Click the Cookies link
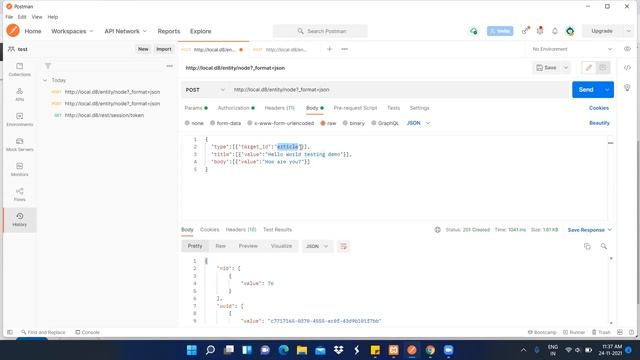Image resolution: width=640 pixels, height=360 pixels. [599, 108]
